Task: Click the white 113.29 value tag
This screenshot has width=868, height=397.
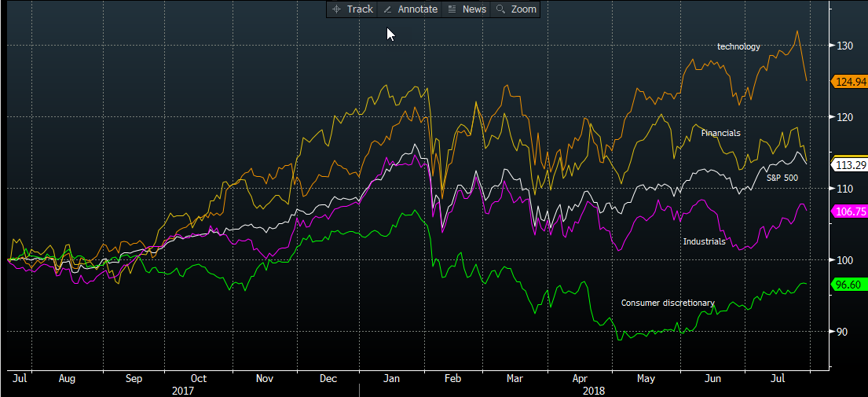Action: [848, 164]
